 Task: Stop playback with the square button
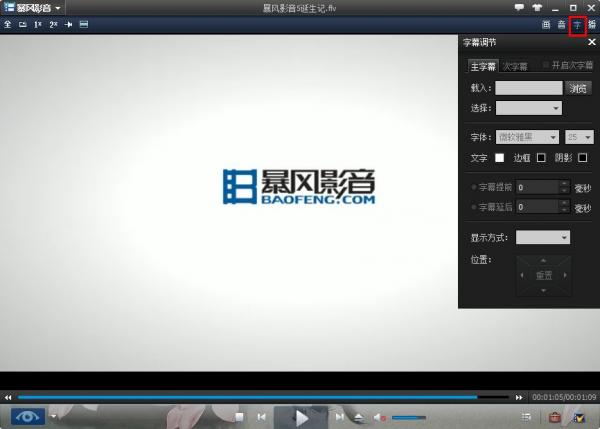pos(240,417)
